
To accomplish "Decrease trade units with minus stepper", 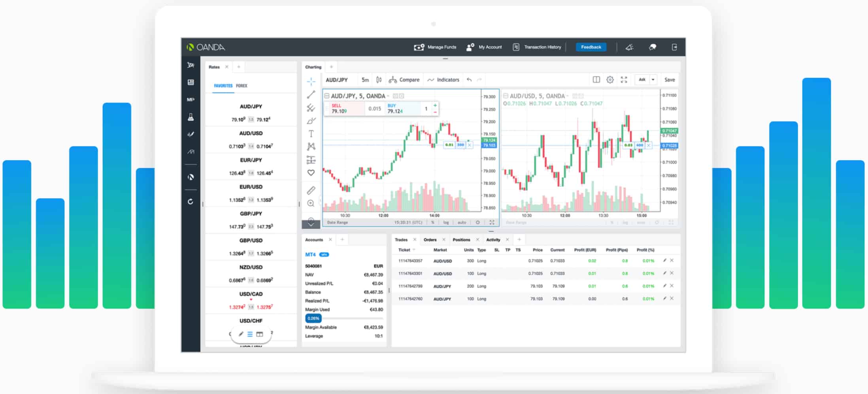I will coord(435,112).
